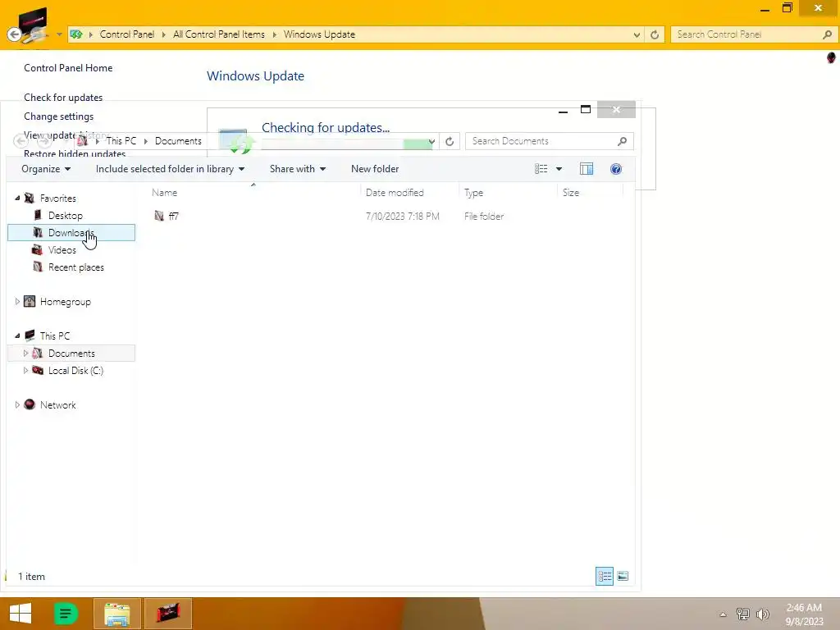
Task: Click This PC in the Explorer address path
Action: (x=121, y=141)
